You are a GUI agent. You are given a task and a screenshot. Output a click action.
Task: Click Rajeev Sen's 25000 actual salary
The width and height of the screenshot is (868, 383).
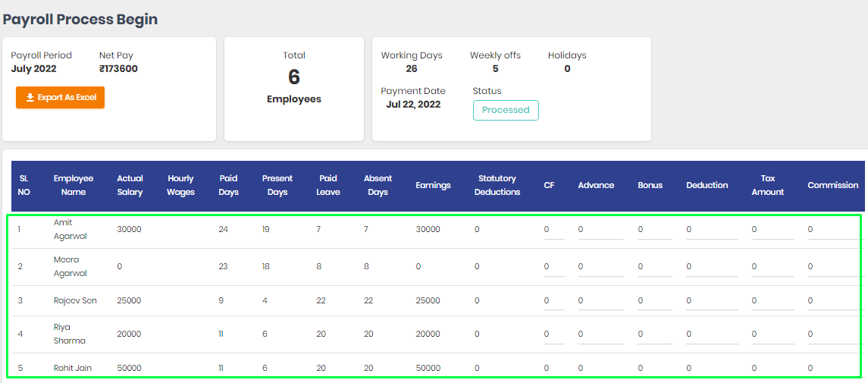[130, 300]
